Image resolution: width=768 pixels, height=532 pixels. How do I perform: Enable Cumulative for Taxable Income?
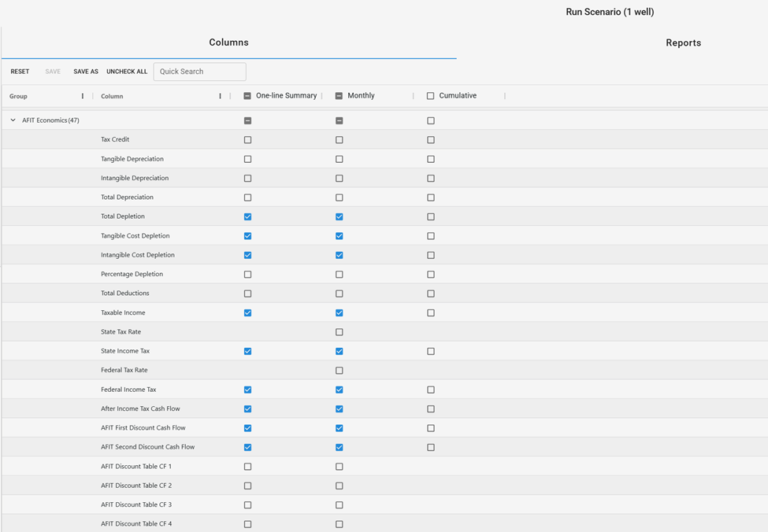click(431, 312)
